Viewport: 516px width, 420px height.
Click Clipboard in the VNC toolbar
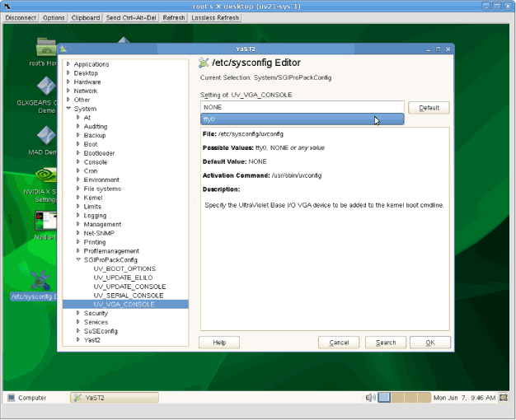86,18
